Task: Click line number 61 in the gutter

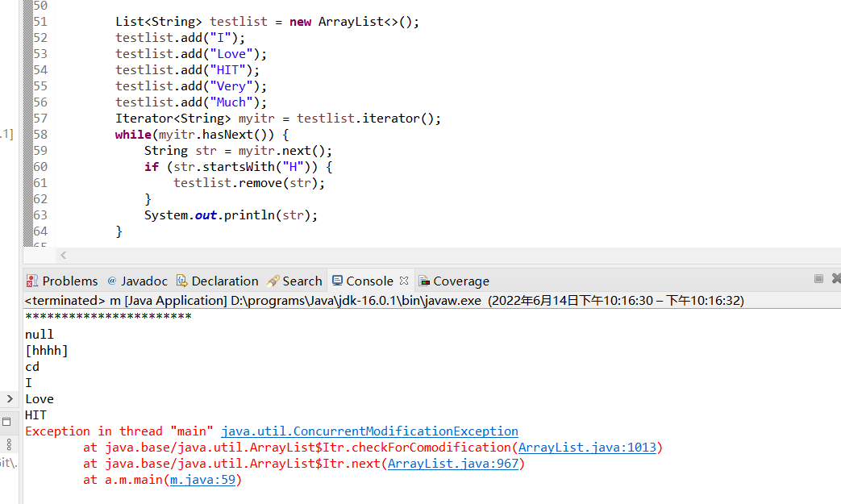Action: coord(40,183)
